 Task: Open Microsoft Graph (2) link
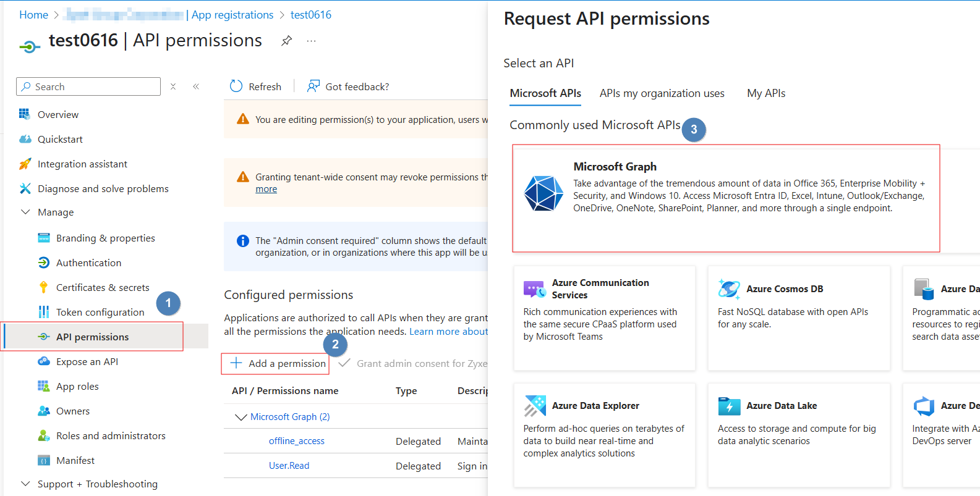pos(290,417)
